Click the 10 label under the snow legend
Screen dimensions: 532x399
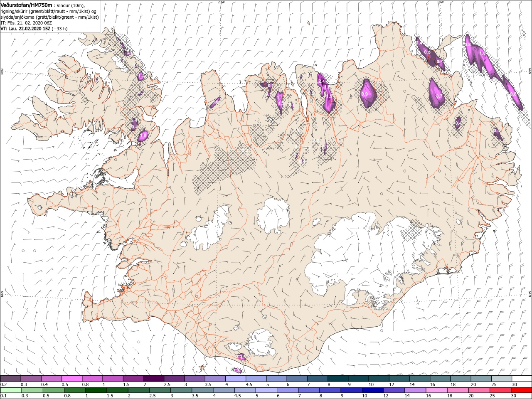[x=371, y=384]
